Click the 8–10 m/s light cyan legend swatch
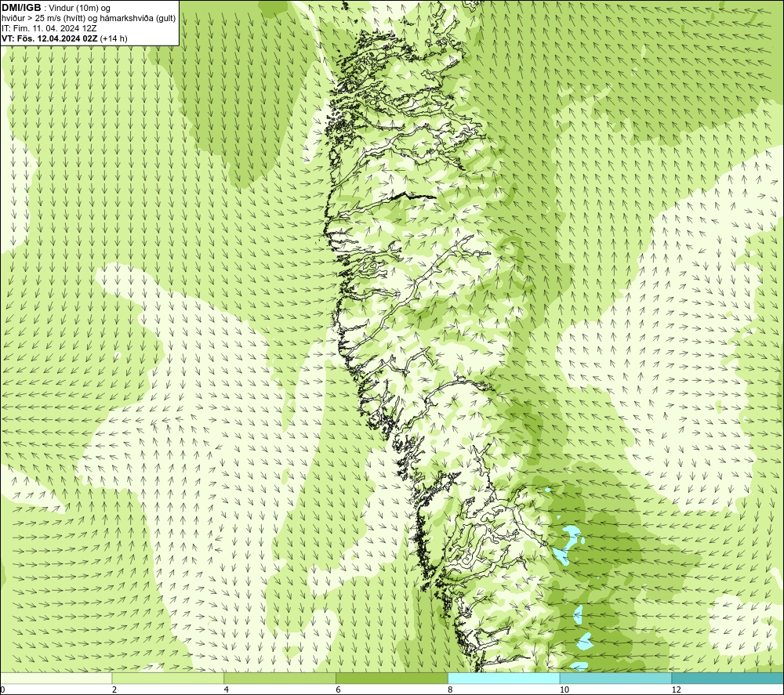Image resolution: width=784 pixels, height=695 pixels. [x=504, y=679]
